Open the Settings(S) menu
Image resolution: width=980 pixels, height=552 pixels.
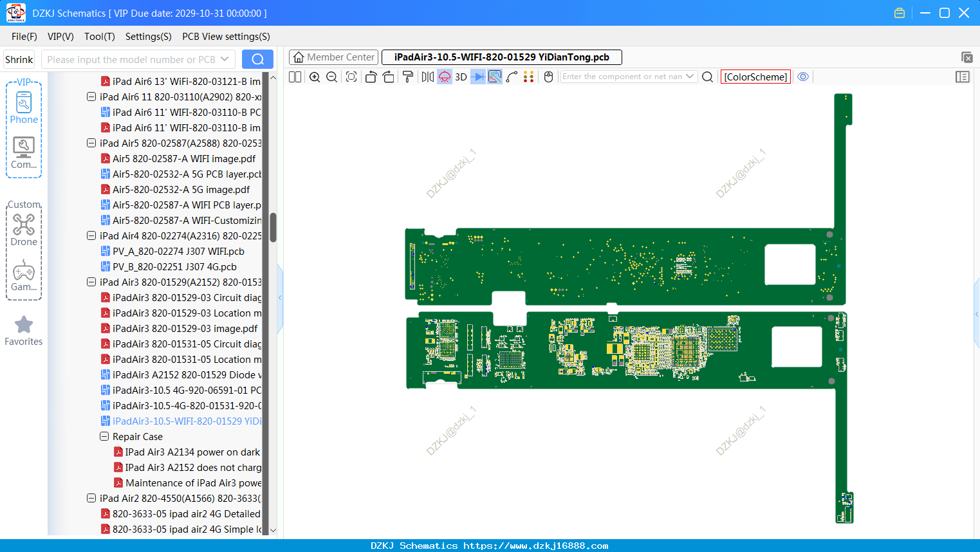click(148, 37)
